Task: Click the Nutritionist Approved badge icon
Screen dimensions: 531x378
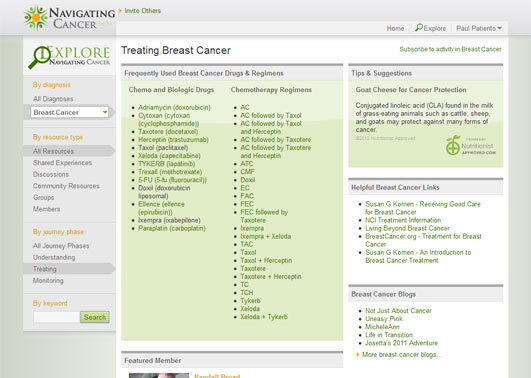Action: (x=453, y=145)
